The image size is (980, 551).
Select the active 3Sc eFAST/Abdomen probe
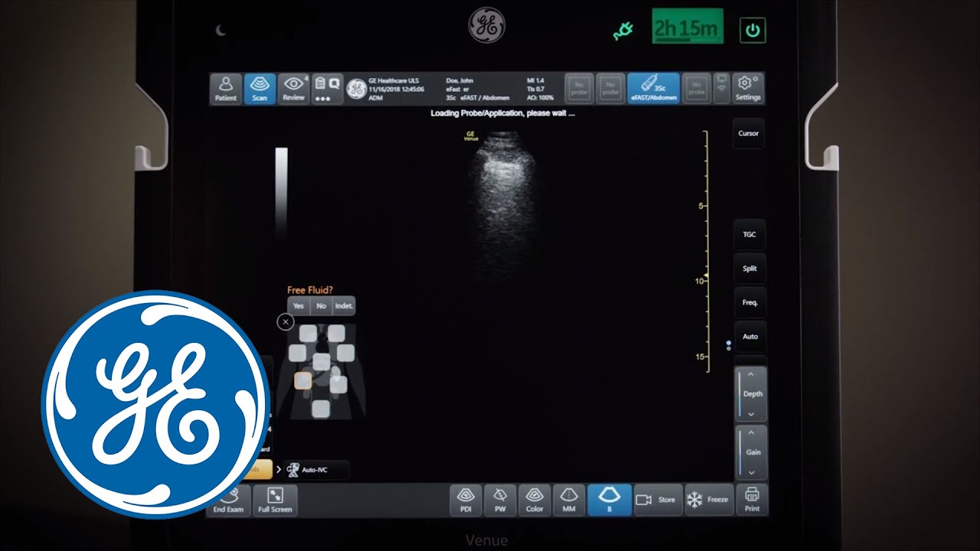pos(652,89)
